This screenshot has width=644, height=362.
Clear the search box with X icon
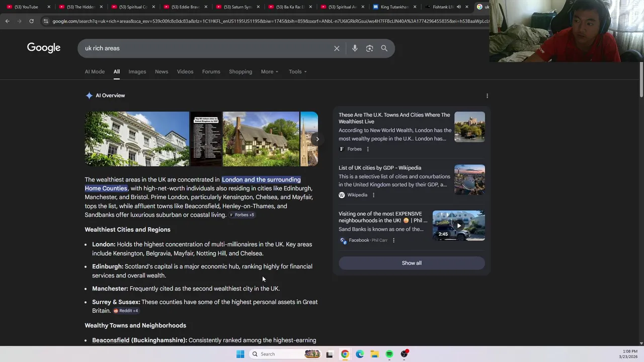[x=337, y=48]
